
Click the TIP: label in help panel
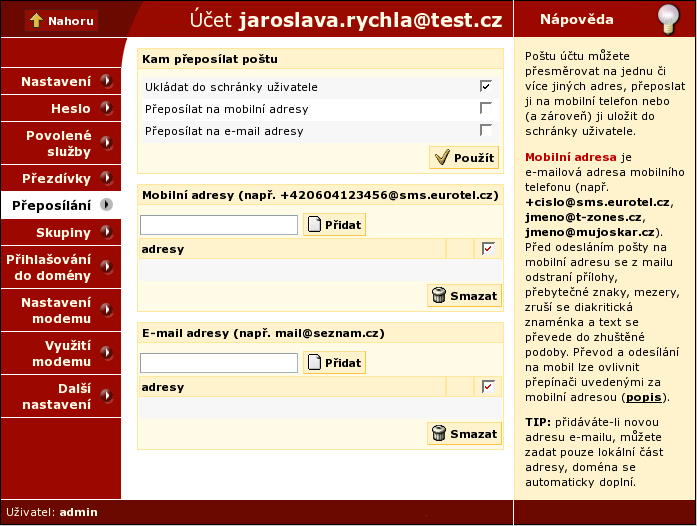538,422
